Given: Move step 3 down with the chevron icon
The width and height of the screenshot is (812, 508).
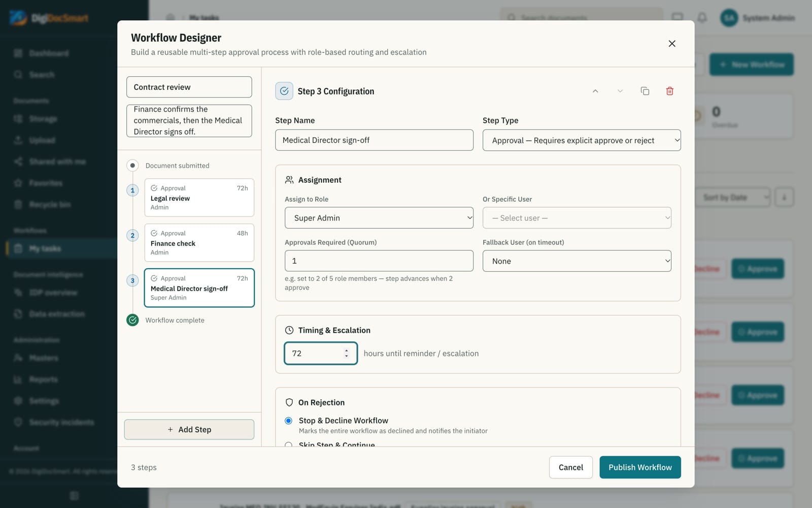Looking at the screenshot, I should (620, 91).
